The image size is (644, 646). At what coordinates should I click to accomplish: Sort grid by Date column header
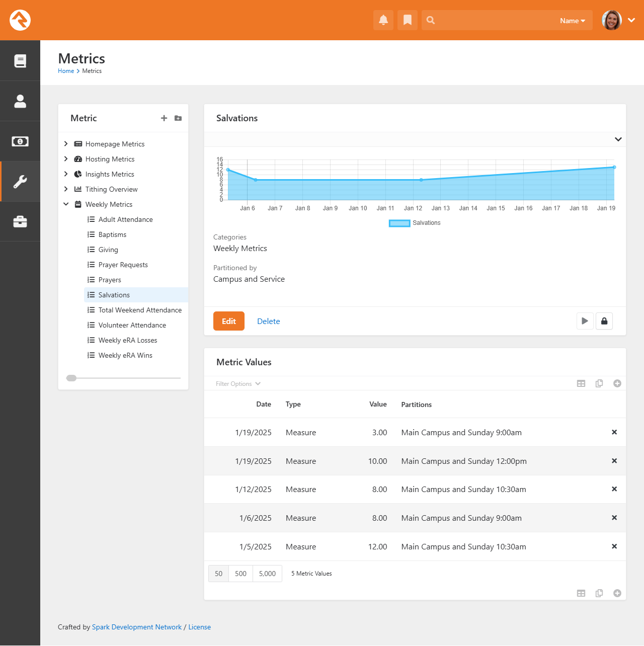pyautogui.click(x=264, y=404)
